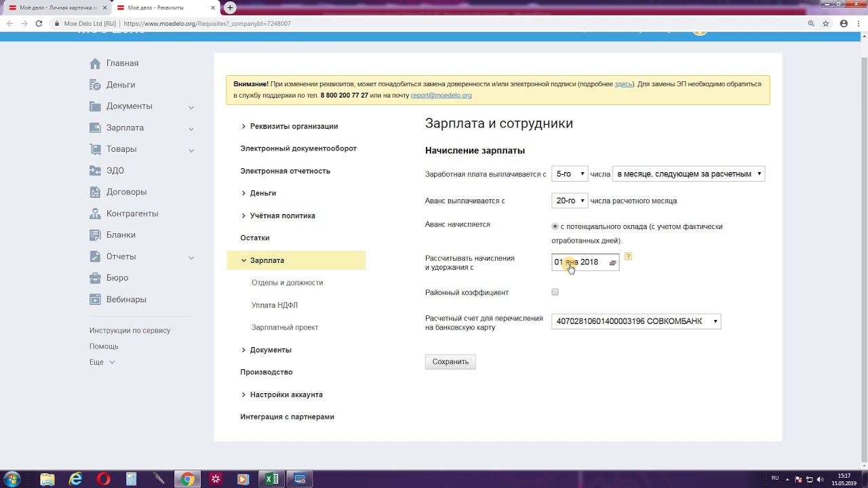Open Отделы и должности sub-item
868x488 pixels.
pyautogui.click(x=288, y=283)
